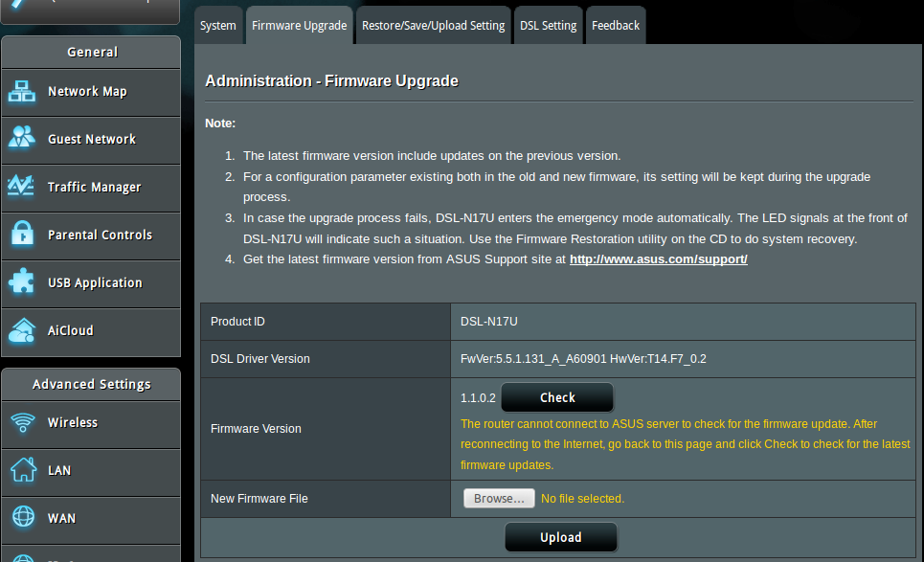Image resolution: width=924 pixels, height=562 pixels.
Task: Click the Guest Network people icon
Action: [x=22, y=137]
